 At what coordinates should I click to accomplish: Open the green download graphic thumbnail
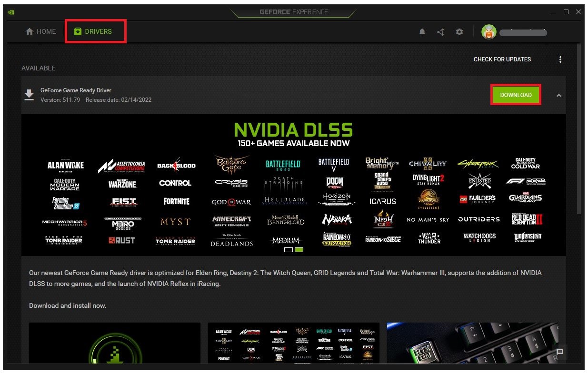click(x=115, y=343)
